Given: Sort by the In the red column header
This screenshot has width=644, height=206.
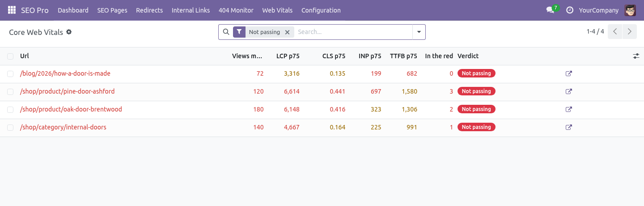Looking at the screenshot, I should pos(439,56).
